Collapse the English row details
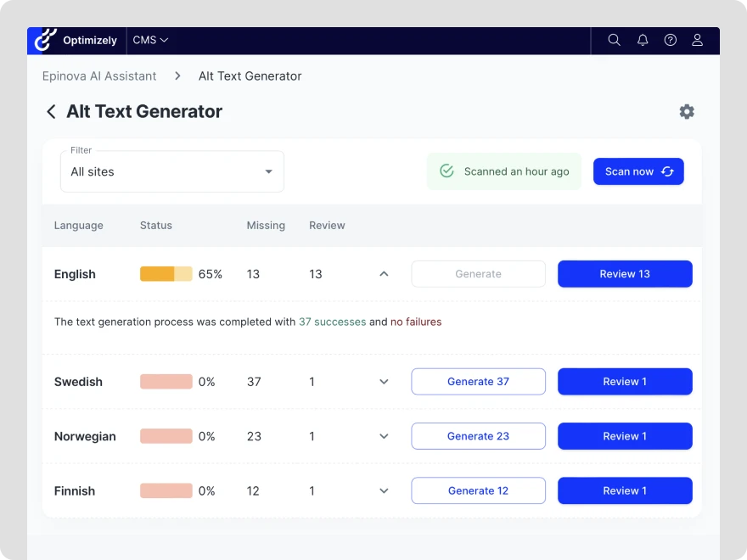This screenshot has height=560, width=747. click(384, 274)
